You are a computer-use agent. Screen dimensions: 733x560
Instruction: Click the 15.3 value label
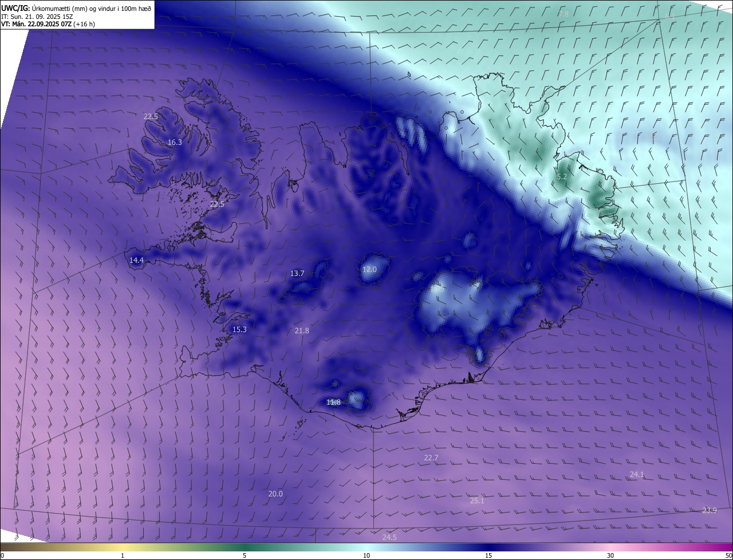[239, 329]
